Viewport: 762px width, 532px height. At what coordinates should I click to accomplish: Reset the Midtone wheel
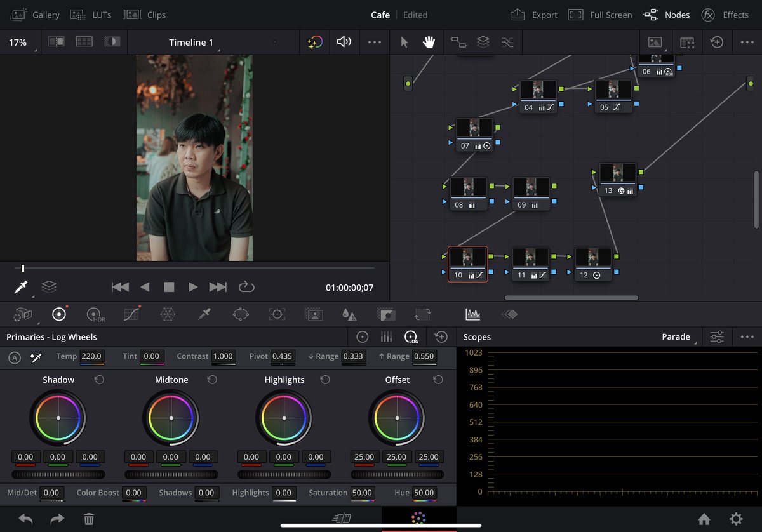pyautogui.click(x=212, y=380)
